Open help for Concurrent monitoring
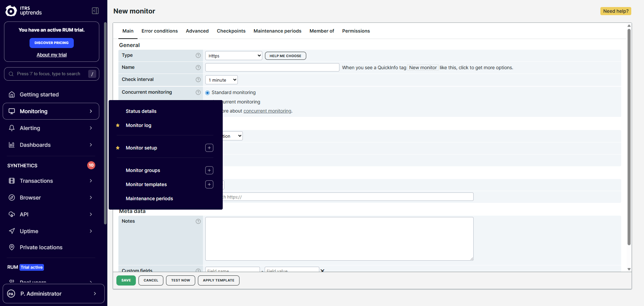Viewport: 644px width, 306px height. [x=198, y=92]
